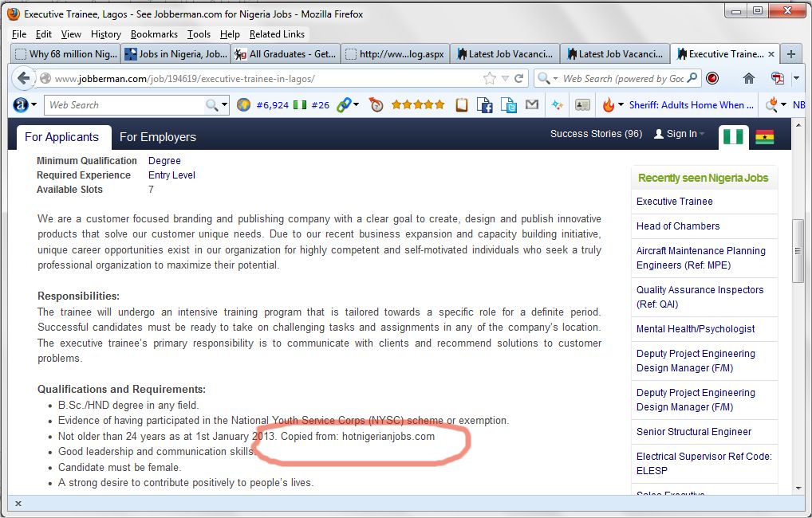Open the Tools menu
The height and width of the screenshot is (518, 812).
point(199,34)
